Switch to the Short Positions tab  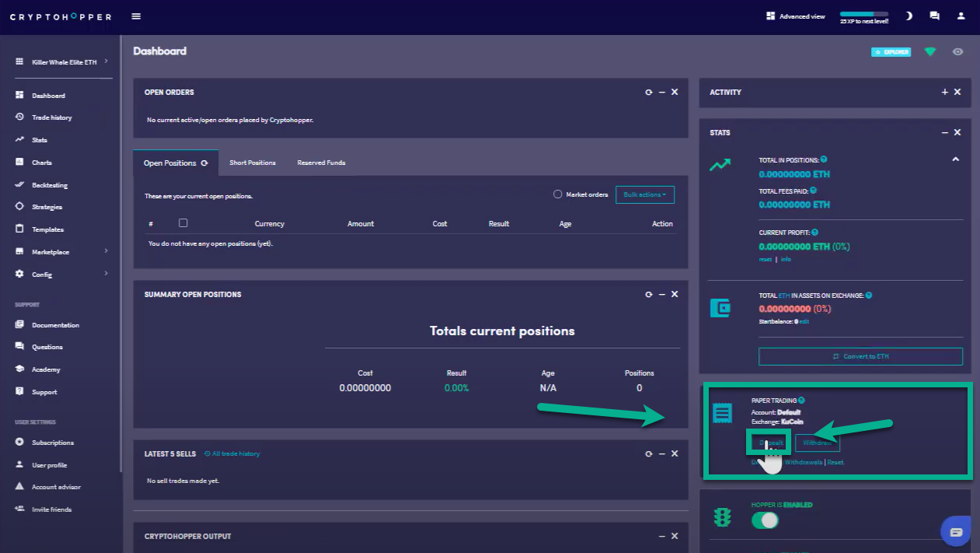click(x=253, y=163)
